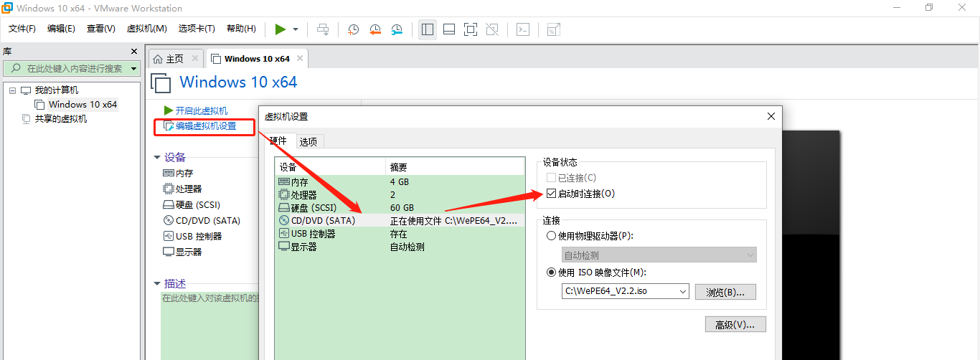The image size is (980, 360).
Task: Click the 高级(V)... button
Action: (735, 325)
